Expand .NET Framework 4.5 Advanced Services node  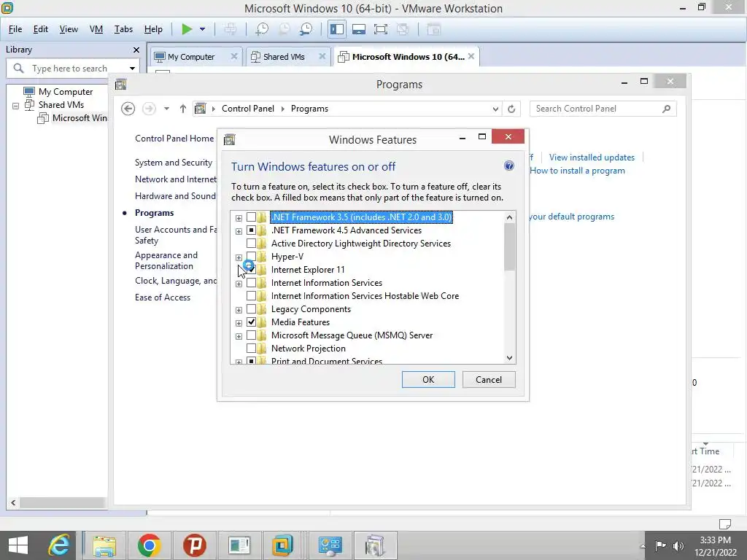(239, 231)
